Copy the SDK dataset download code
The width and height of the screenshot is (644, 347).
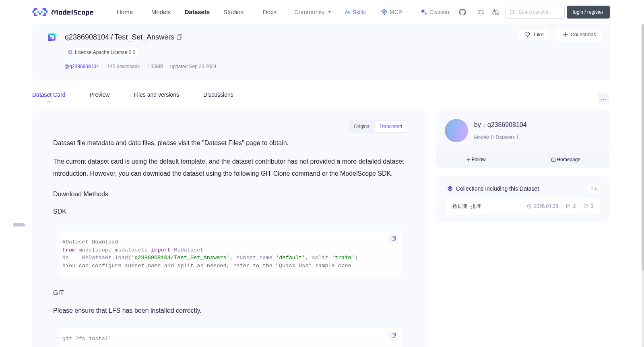click(394, 239)
